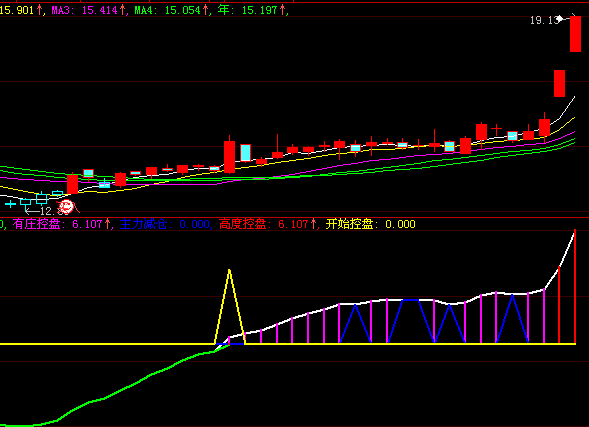Select the cyan cross doji candle at far left
The width and height of the screenshot is (589, 427).
pyautogui.click(x=10, y=204)
